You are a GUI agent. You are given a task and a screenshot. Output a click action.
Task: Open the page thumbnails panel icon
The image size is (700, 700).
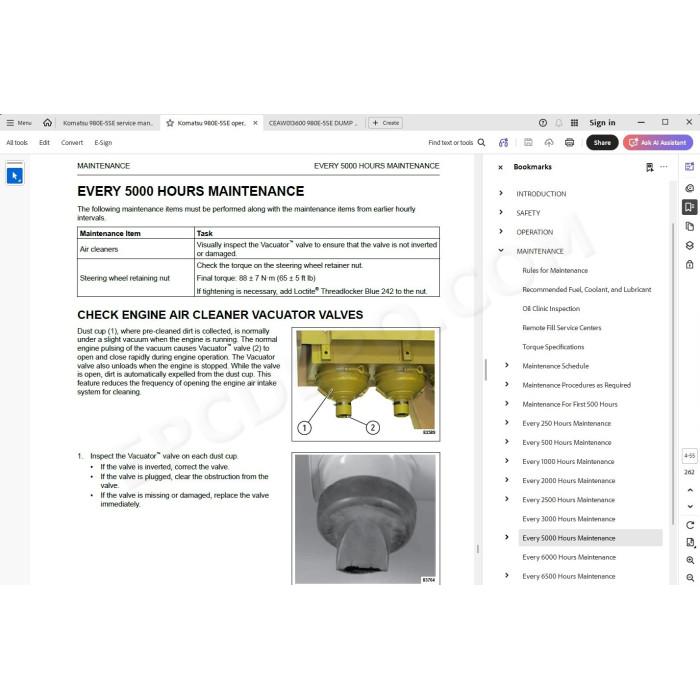click(x=690, y=226)
